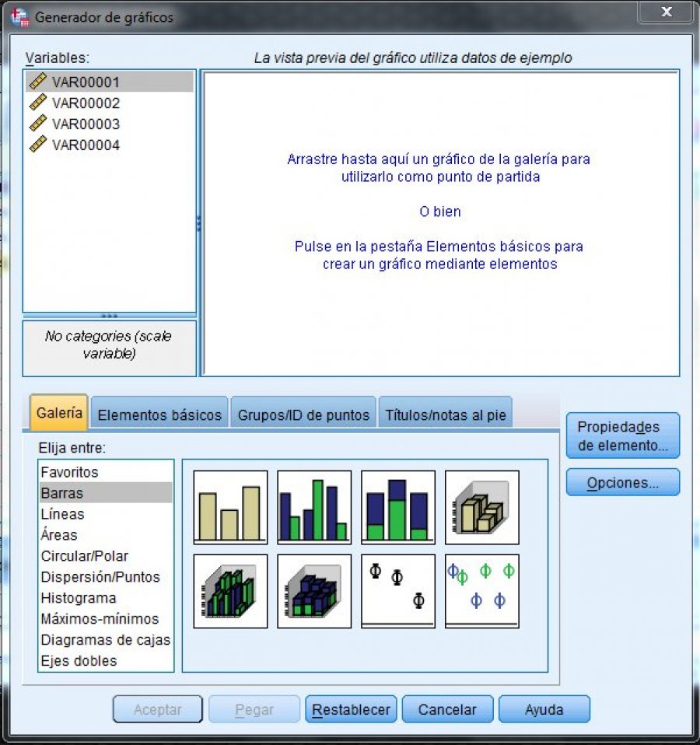Choose Diagramas de cajas chart type
Screen dimensions: 700x745
click(x=106, y=639)
